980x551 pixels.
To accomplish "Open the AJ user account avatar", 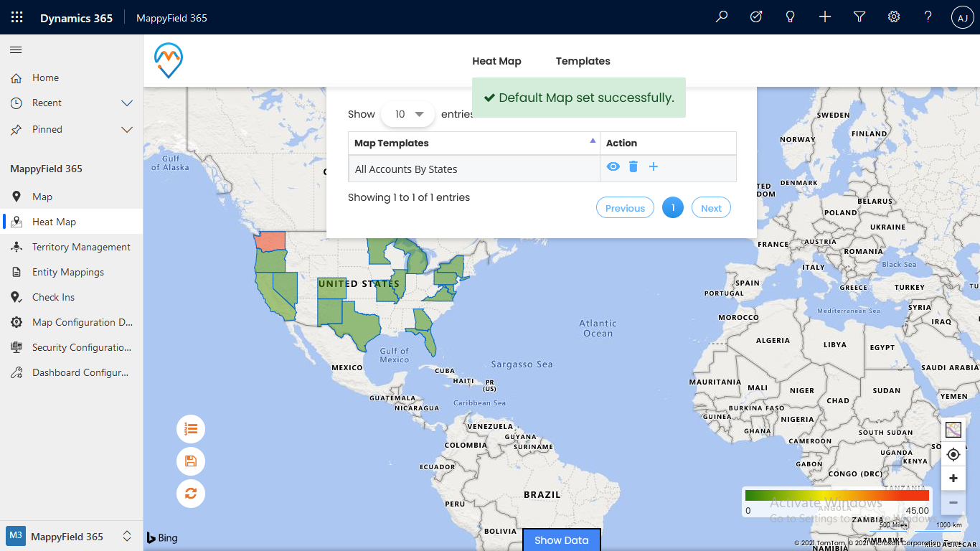I will 963,18.
